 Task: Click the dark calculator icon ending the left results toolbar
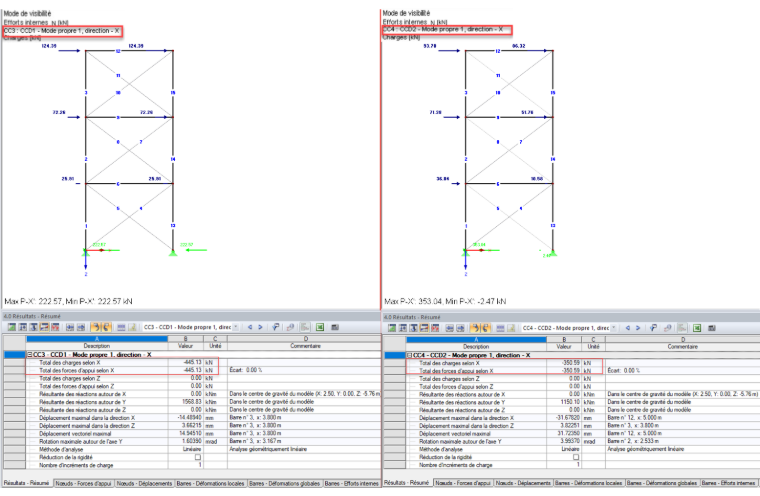click(335, 327)
